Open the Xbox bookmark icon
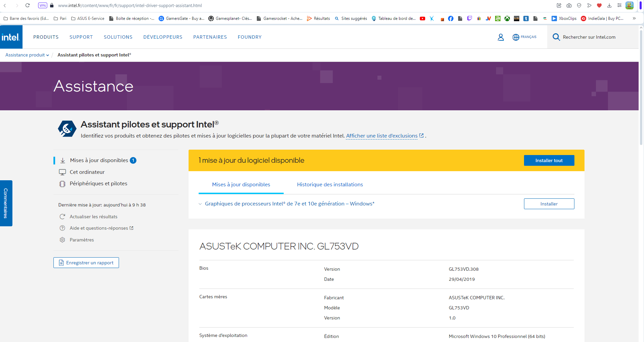Screen dimensions: 644x342 507,18
